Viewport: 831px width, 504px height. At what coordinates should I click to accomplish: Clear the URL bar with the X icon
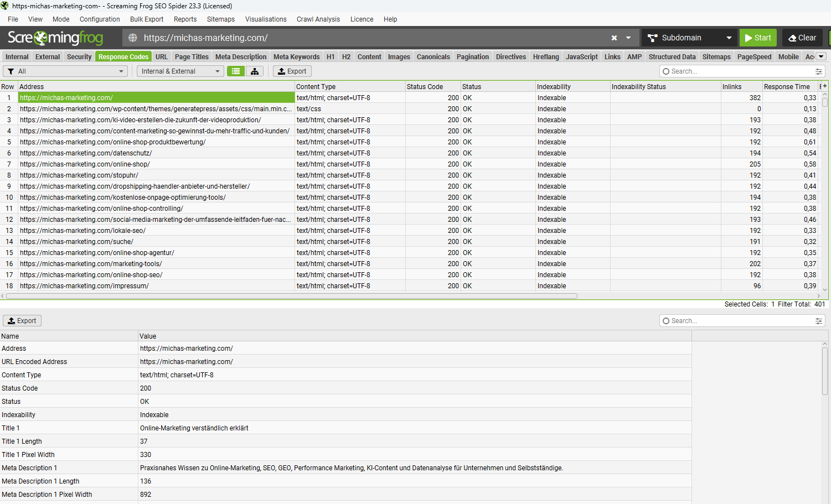(x=614, y=38)
